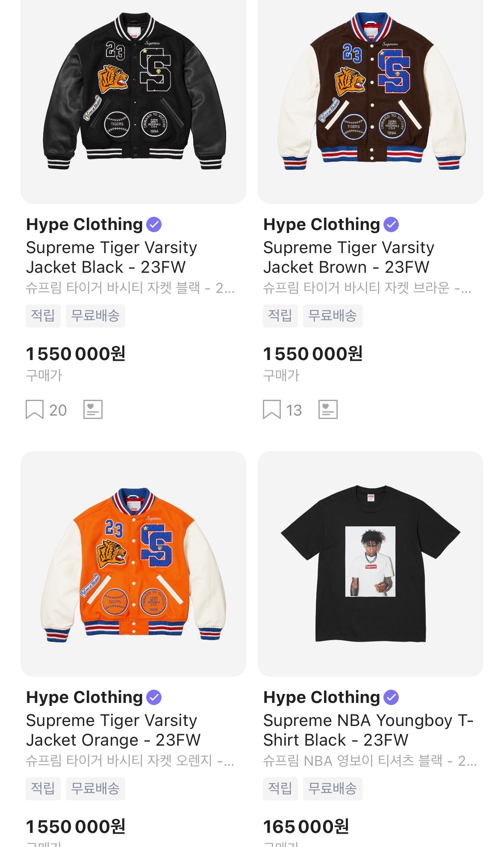Open Supreme Tiger Varsity Jacket Black title
This screenshot has width=504, height=847.
(x=112, y=257)
